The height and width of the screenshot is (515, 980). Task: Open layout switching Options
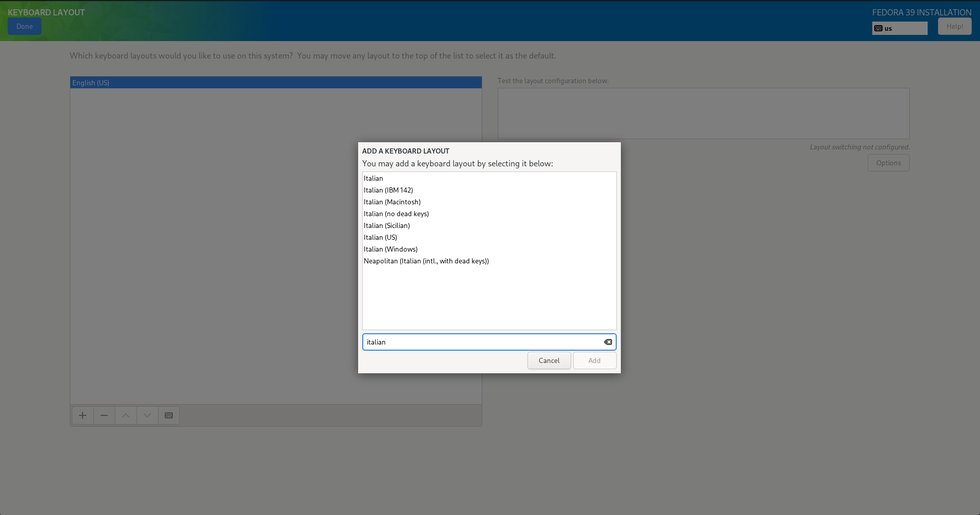tap(888, 163)
